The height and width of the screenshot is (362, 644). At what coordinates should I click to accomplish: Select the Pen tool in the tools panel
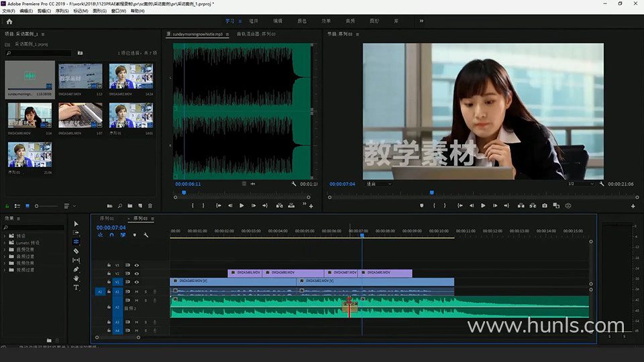[76, 269]
